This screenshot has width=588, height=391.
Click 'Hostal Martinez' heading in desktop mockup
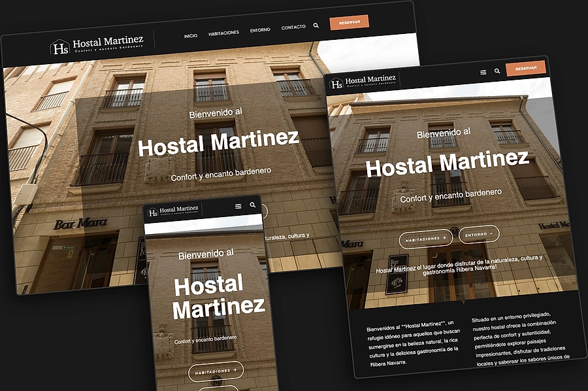[x=218, y=143]
